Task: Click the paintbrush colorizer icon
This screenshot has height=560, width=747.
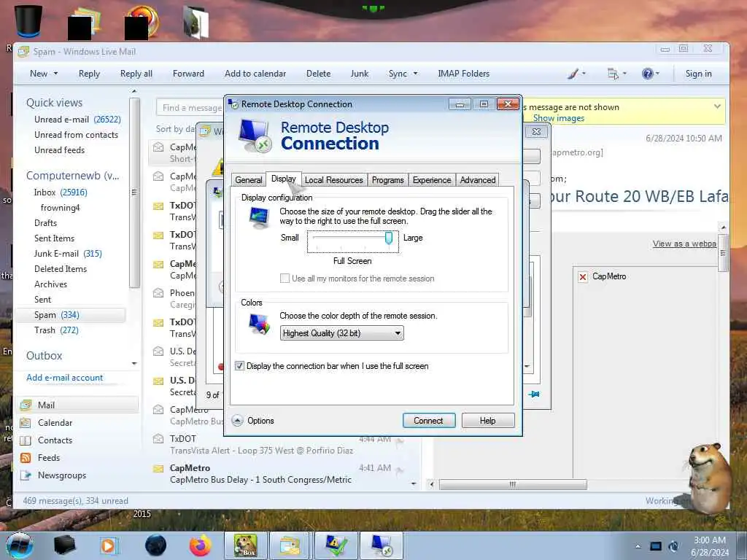Action: pos(573,74)
